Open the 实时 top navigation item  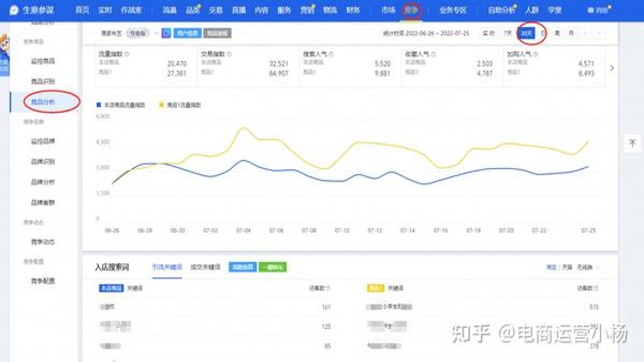tap(105, 10)
